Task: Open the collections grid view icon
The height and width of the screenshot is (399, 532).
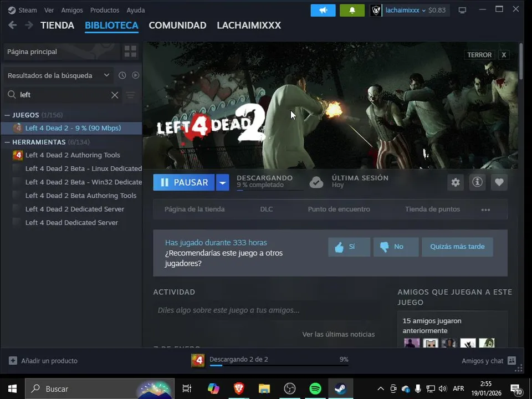Action: click(130, 52)
